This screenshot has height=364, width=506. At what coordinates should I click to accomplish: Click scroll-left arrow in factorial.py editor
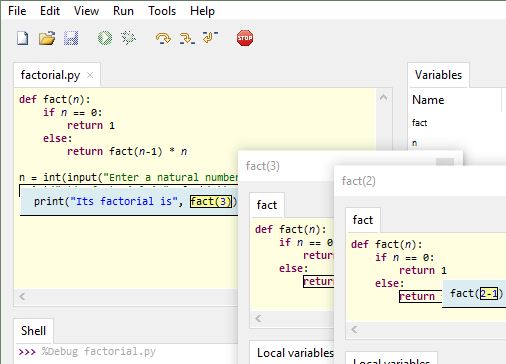click(x=22, y=296)
